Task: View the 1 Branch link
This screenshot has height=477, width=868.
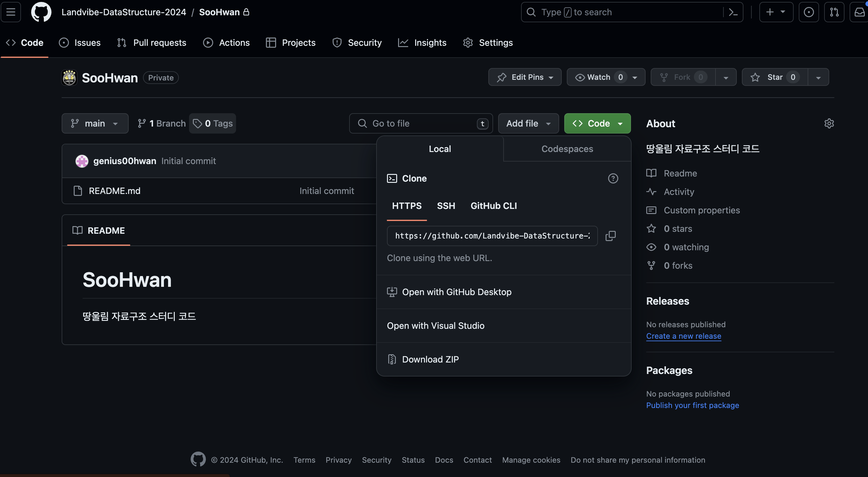Action: (162, 123)
